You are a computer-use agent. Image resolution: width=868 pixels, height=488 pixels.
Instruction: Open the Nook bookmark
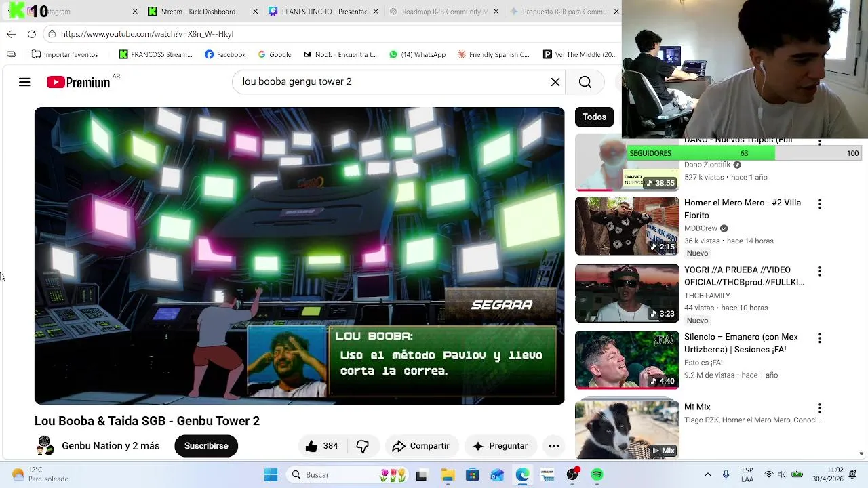[340, 54]
